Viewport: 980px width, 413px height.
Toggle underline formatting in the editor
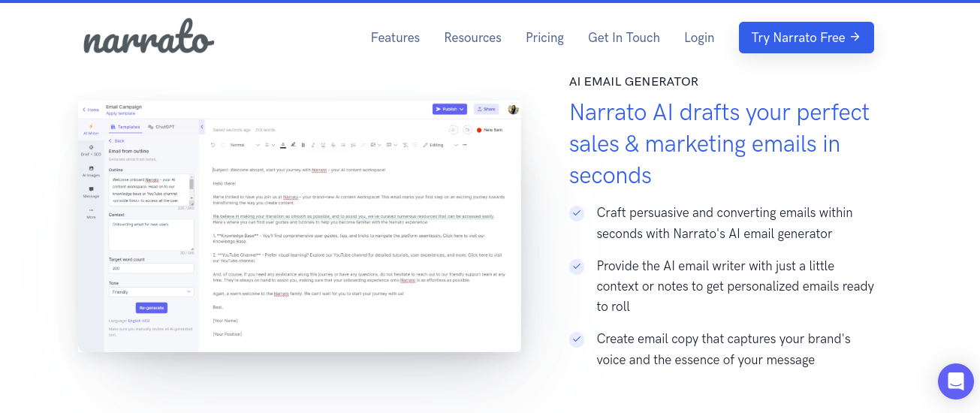pos(323,145)
